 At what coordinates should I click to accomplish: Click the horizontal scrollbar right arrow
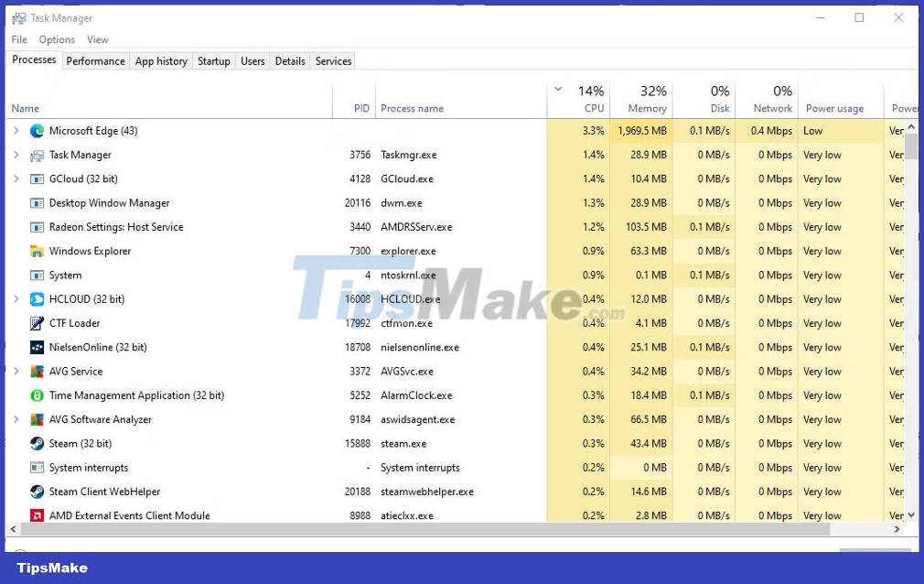point(897,528)
